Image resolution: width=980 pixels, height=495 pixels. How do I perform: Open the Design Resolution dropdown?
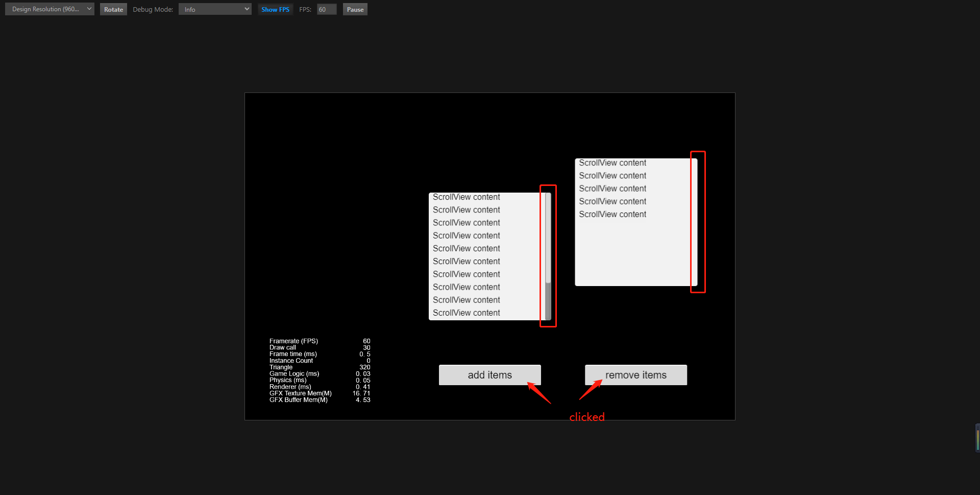(x=49, y=9)
